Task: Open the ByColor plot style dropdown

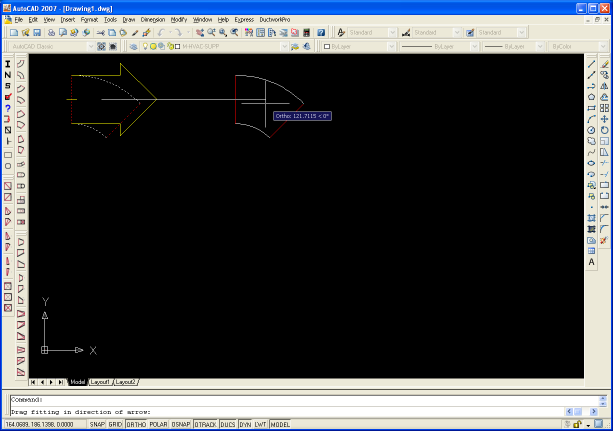Action: pyautogui.click(x=603, y=47)
